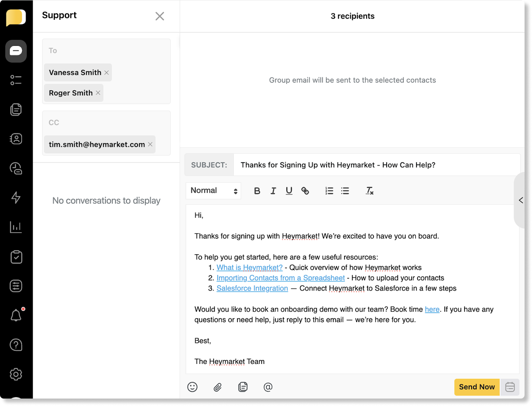Screen dimensions: 532x406
Task: Toggle italic text formatting
Action: [x=273, y=191]
